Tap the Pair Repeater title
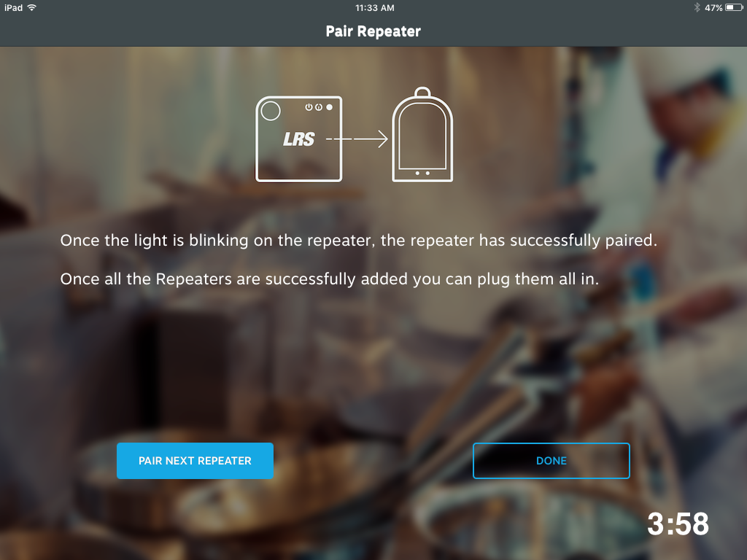The height and width of the screenshot is (560, 747). [x=373, y=31]
